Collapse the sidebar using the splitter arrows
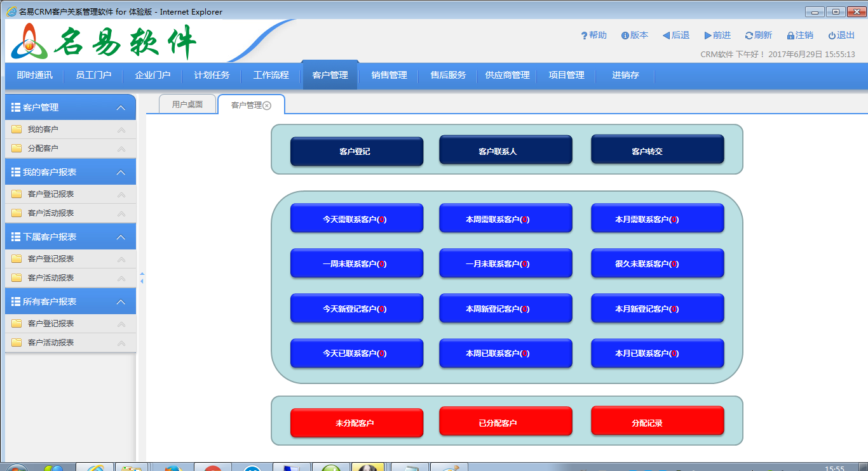The height and width of the screenshot is (471, 868). (x=142, y=277)
